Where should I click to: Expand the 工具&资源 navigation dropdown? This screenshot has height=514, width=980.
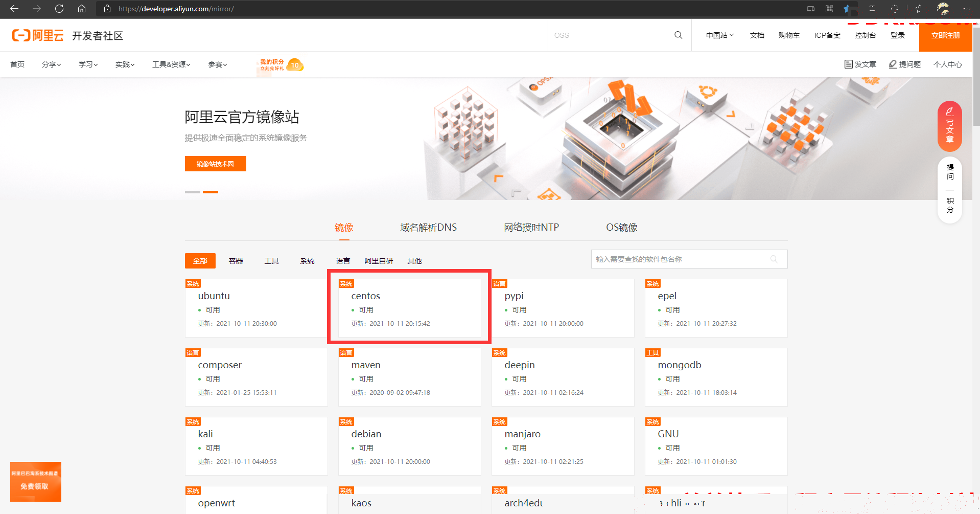click(171, 64)
